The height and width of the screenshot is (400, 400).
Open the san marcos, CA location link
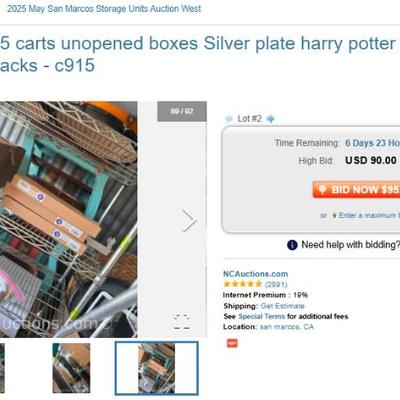(x=287, y=327)
